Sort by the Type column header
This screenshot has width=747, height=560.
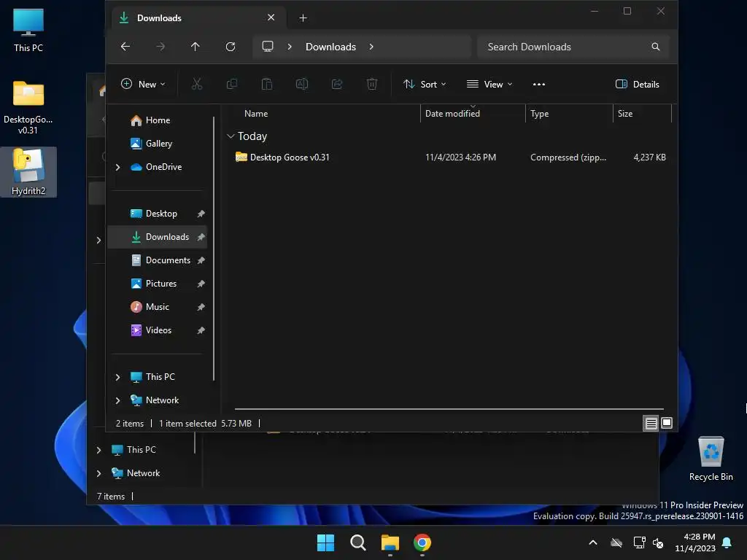[569, 114]
